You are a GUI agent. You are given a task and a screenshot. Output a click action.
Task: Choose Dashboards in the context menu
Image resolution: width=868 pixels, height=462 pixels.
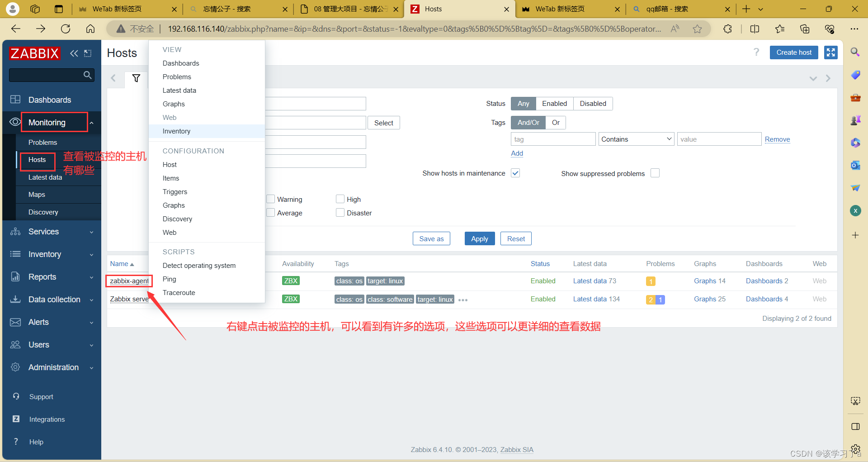click(207, 63)
